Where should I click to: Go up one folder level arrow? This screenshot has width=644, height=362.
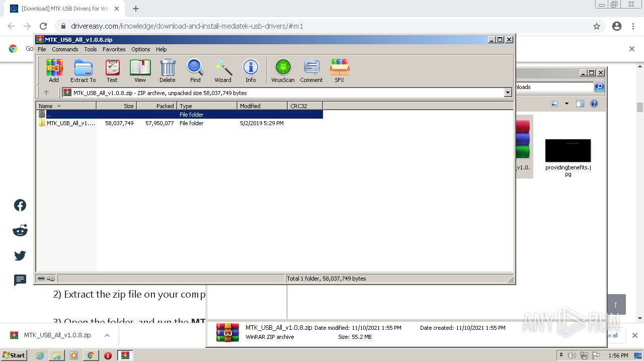point(46,93)
